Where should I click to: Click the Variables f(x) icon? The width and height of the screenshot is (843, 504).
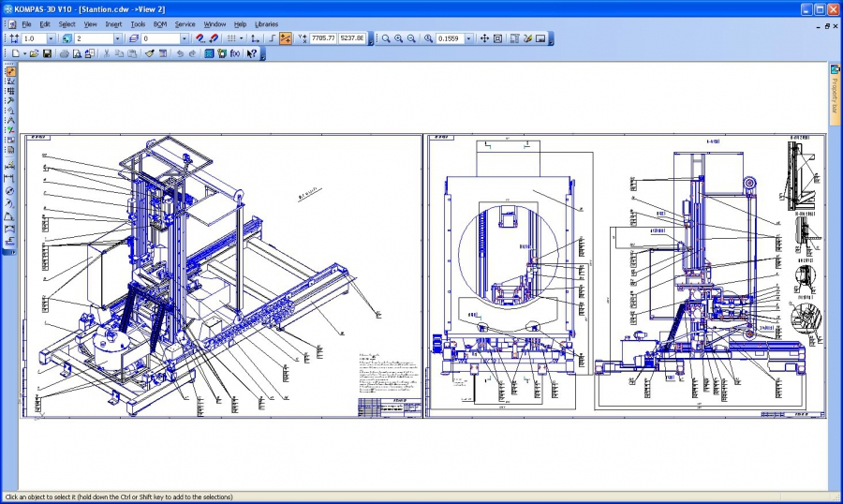coord(235,54)
